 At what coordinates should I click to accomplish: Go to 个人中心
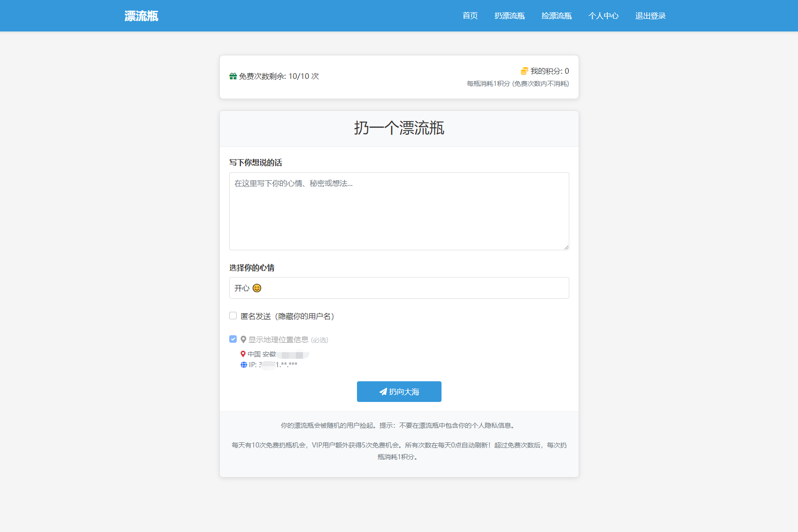tap(604, 15)
